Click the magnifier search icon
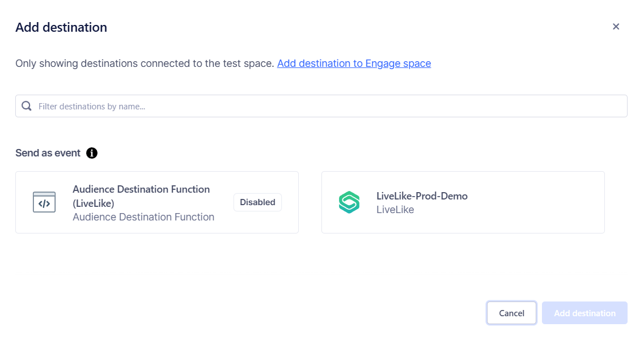 coord(27,106)
